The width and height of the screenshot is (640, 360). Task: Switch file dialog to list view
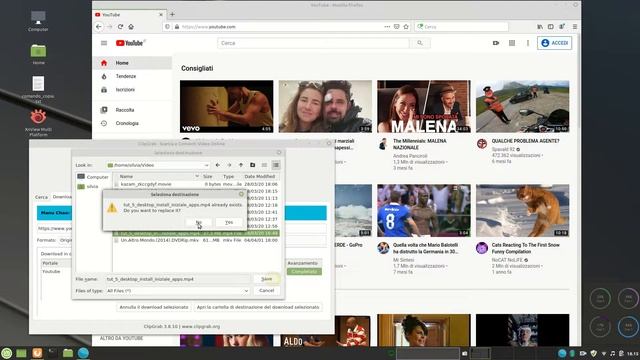(264, 165)
